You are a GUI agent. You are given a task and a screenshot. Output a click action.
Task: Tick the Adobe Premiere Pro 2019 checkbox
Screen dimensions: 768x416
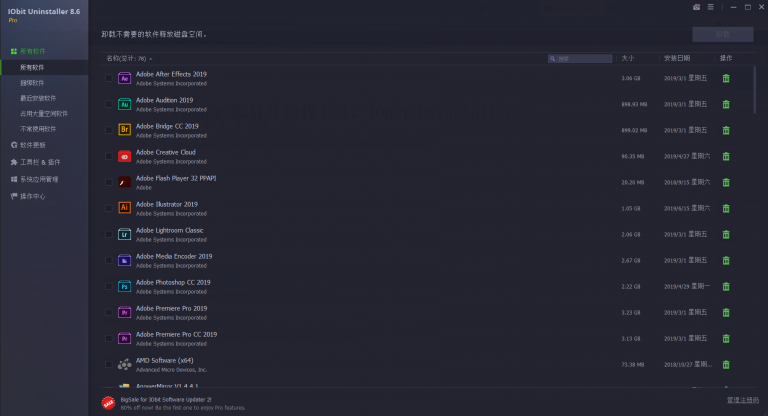tap(109, 312)
